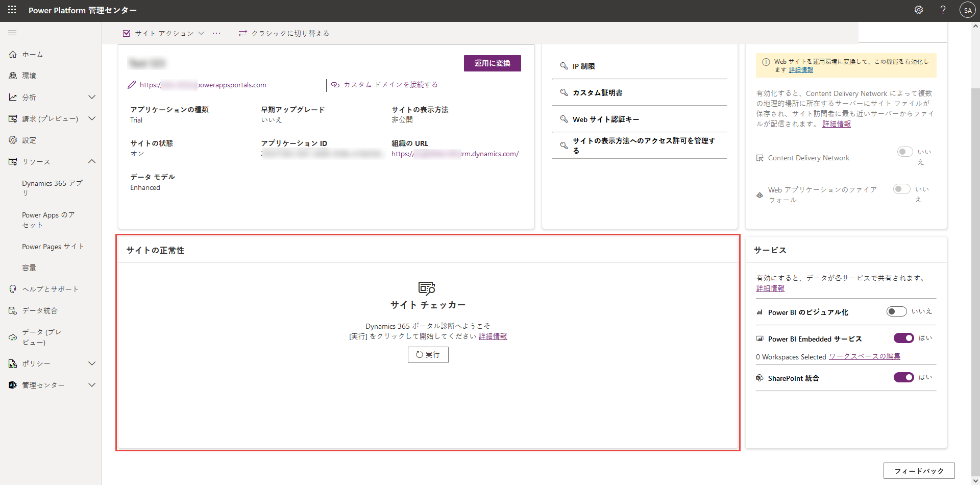Screen dimensions: 980x485
Task: Click scrollbar up arrow at top
Action: tap(975, 26)
